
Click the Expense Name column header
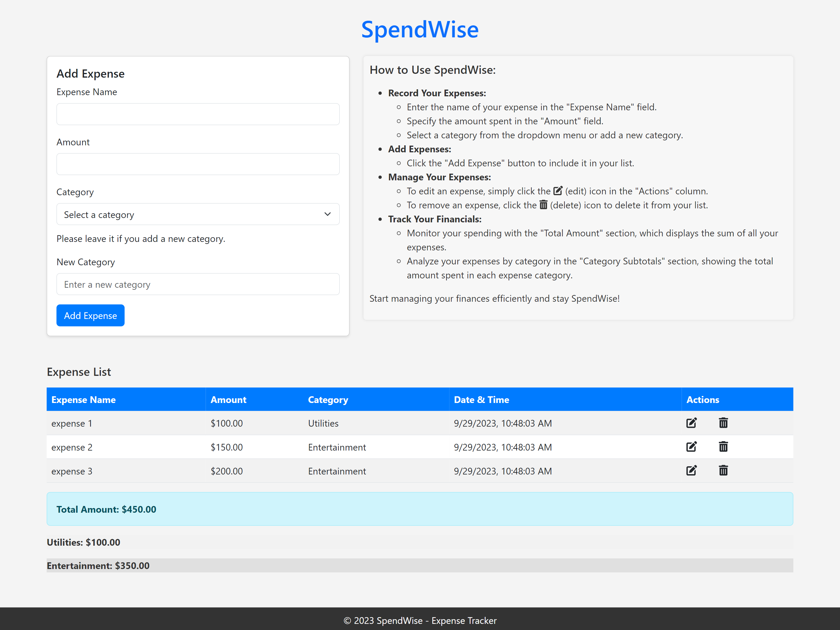click(83, 399)
